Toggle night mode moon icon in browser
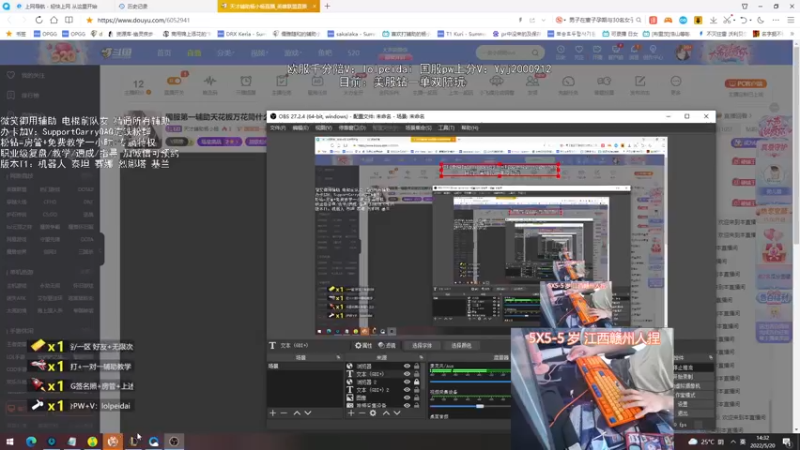 tap(761, 20)
